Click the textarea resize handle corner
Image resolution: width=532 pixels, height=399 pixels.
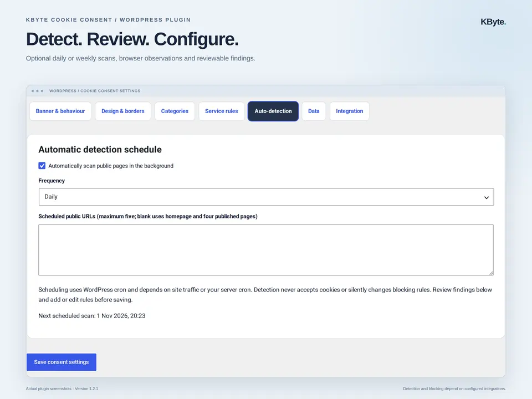[492, 273]
